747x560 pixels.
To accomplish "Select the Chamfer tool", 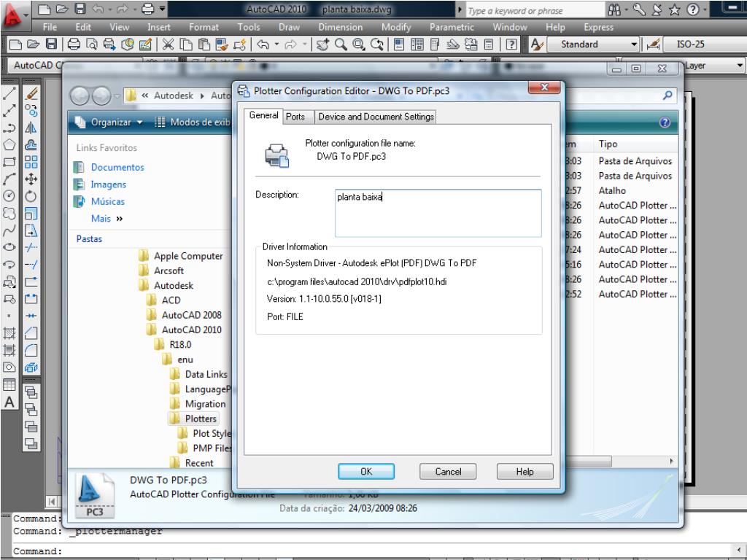I will [31, 332].
